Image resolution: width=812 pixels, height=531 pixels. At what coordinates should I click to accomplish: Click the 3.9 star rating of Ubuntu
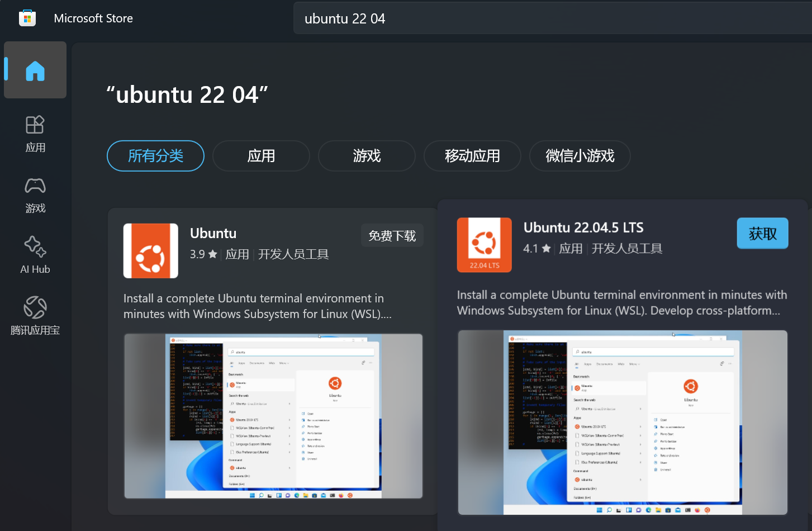click(203, 254)
